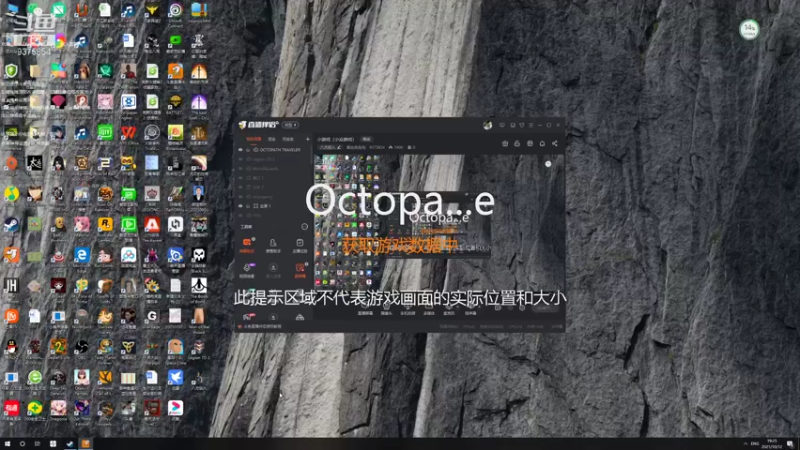Toggle lock icon beside OCTOPATH TRAVELER source
800x450 pixels.
(x=248, y=150)
